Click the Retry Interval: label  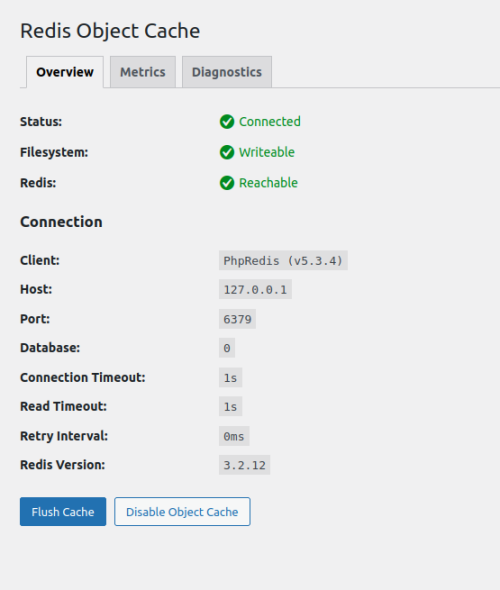64,436
